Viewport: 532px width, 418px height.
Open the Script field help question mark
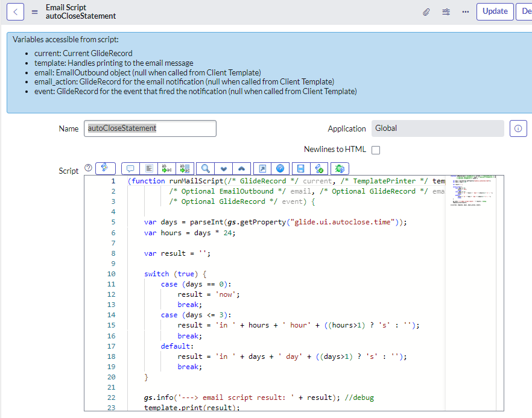click(x=88, y=168)
